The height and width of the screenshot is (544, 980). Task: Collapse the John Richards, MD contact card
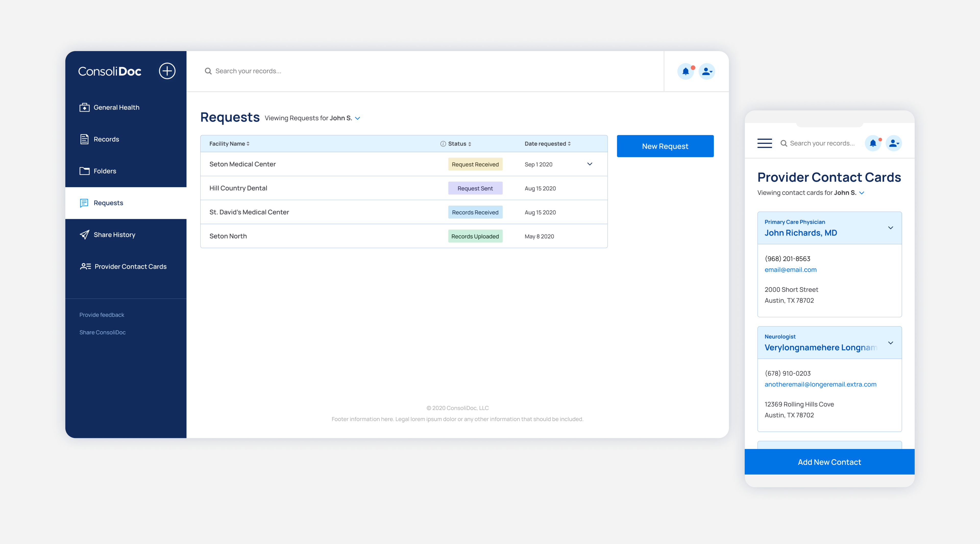(891, 228)
